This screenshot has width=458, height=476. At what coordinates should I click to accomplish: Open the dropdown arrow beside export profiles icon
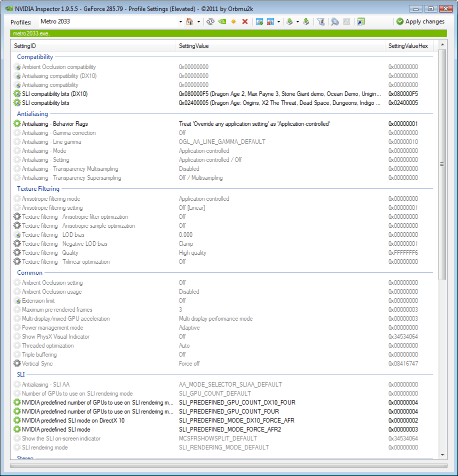tap(297, 21)
